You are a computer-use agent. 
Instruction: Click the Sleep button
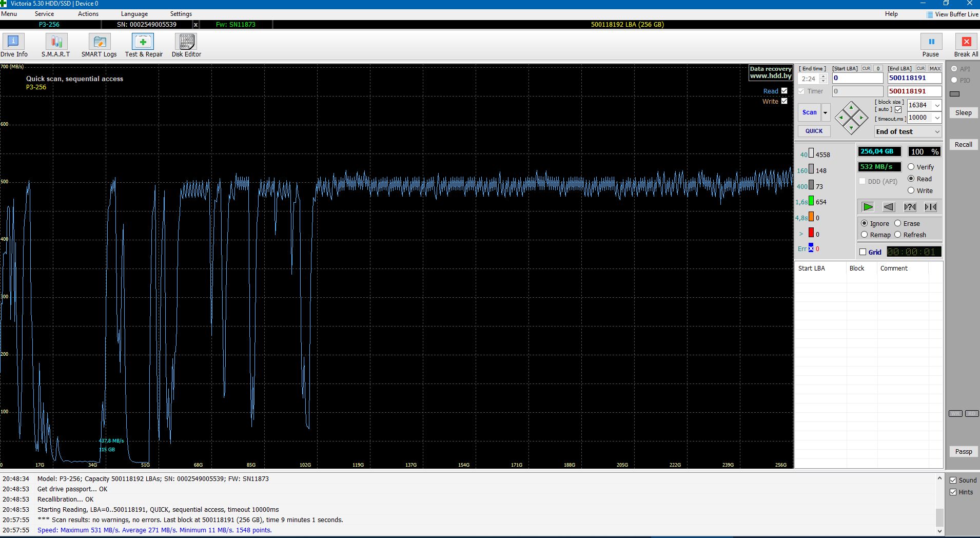(x=963, y=113)
